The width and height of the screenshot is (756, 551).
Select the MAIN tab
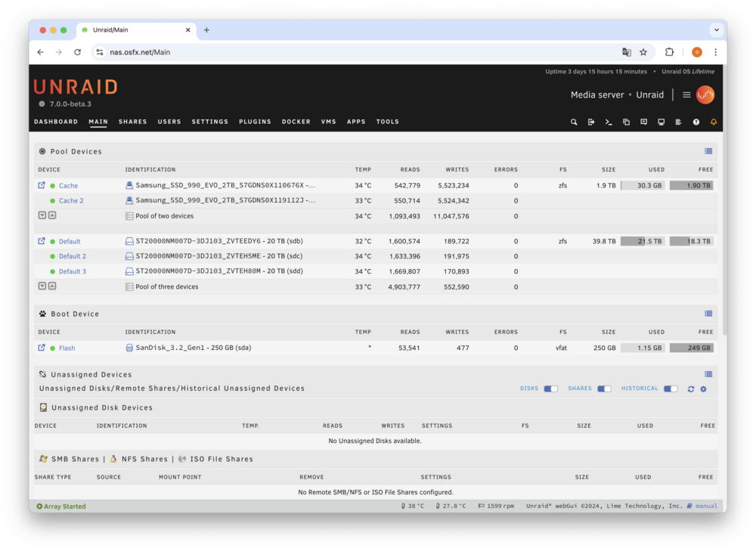[x=98, y=122]
